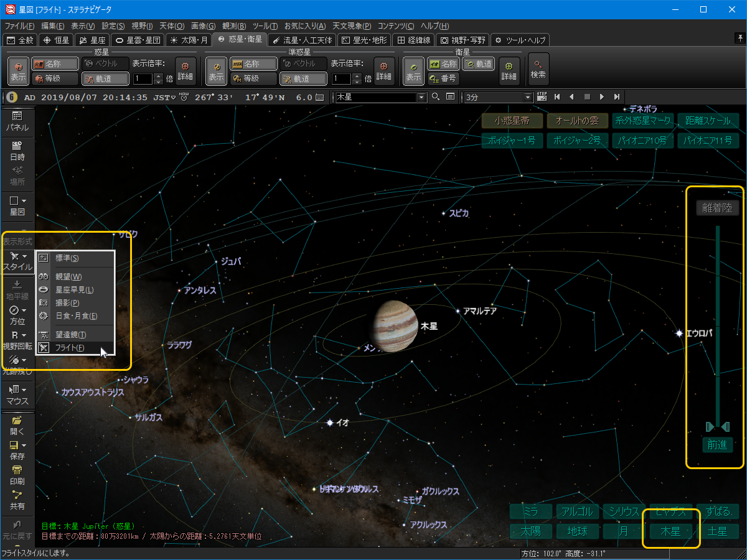Toggle planet orbits (軌道) in 惑星 group
Screen dimensions: 747x560
tap(105, 79)
